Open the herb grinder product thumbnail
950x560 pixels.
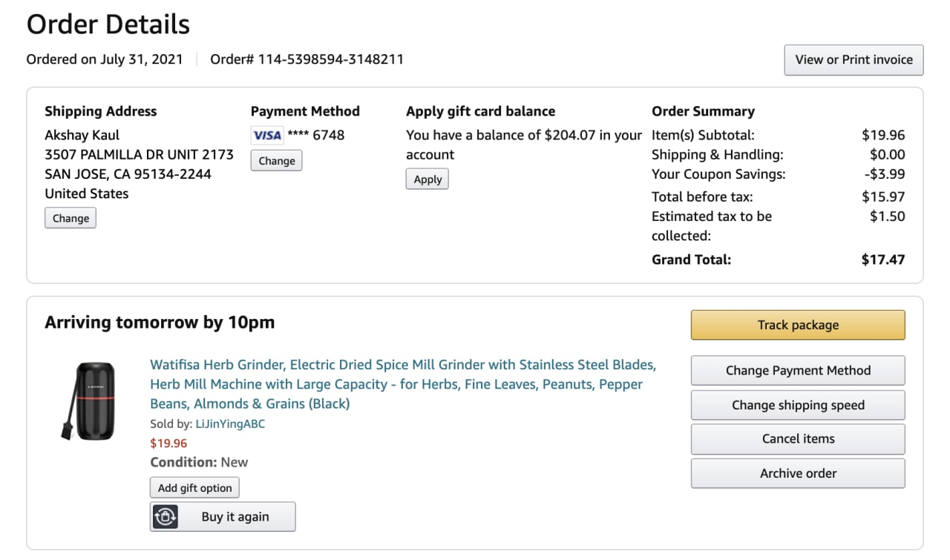pyautogui.click(x=87, y=401)
